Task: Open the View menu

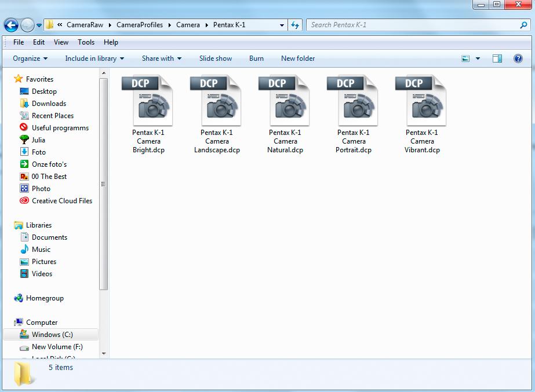Action: coord(61,42)
